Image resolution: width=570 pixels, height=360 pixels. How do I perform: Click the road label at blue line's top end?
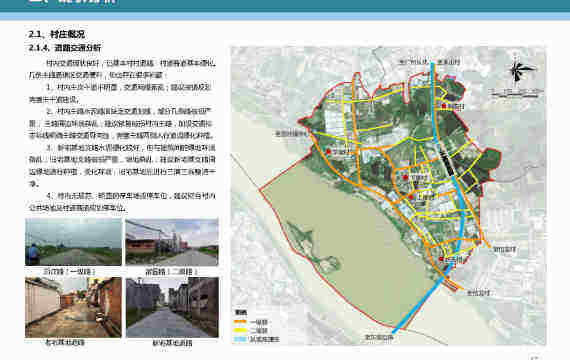(x=430, y=62)
